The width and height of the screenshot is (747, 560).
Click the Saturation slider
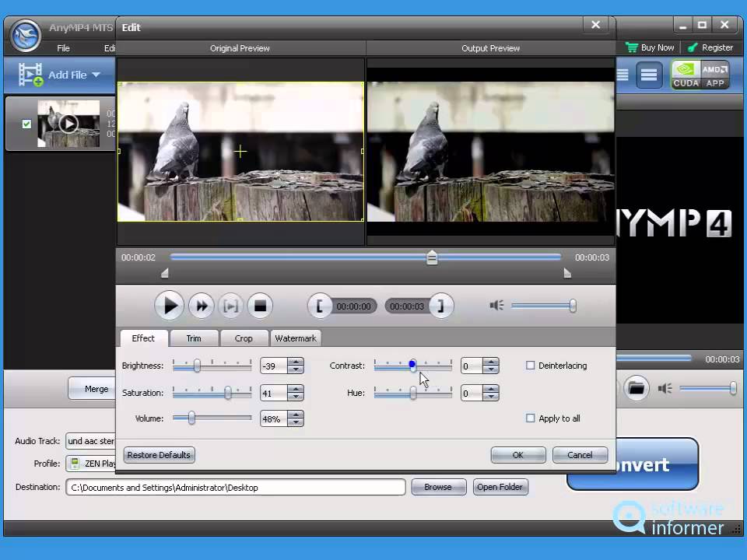tap(212, 393)
